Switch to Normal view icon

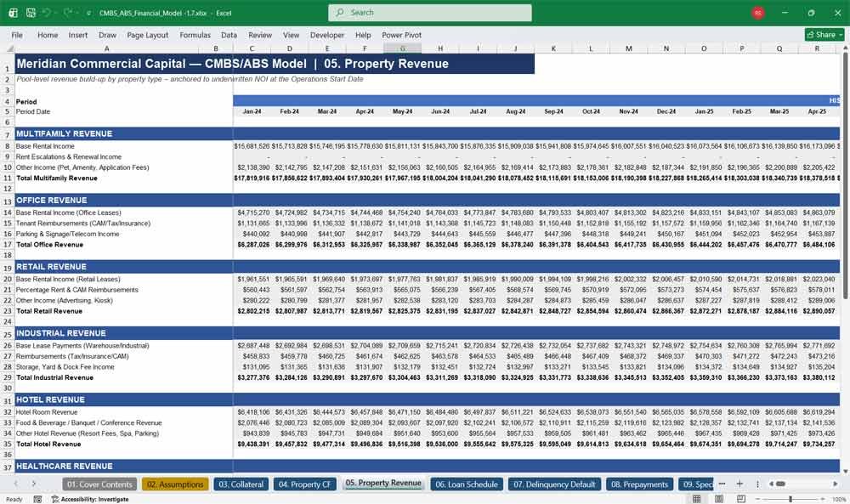[697, 499]
